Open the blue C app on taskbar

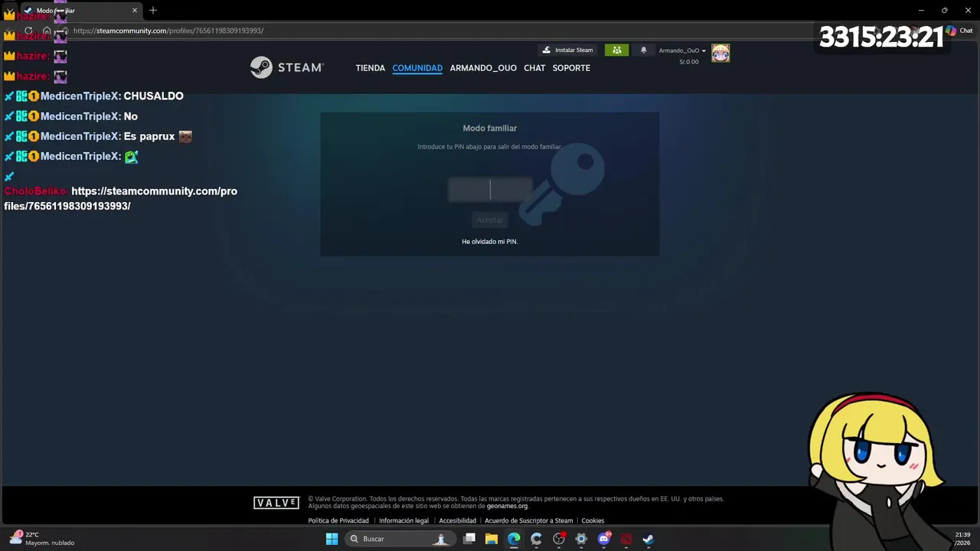(x=536, y=539)
